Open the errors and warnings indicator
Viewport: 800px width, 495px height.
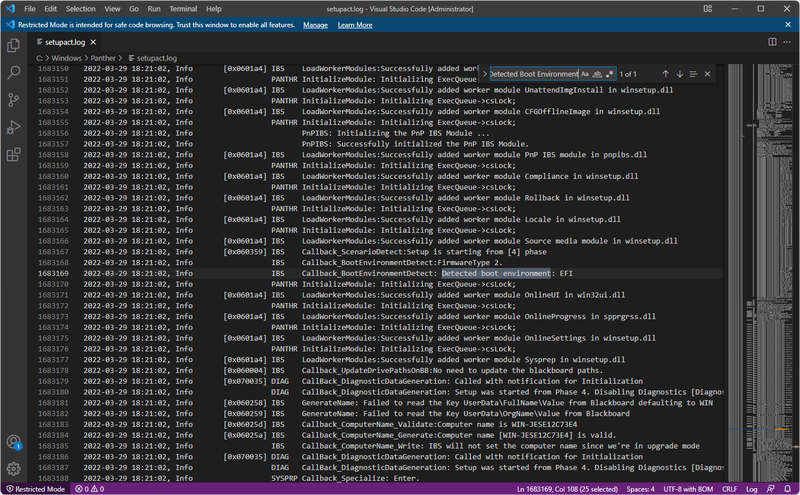click(x=90, y=489)
